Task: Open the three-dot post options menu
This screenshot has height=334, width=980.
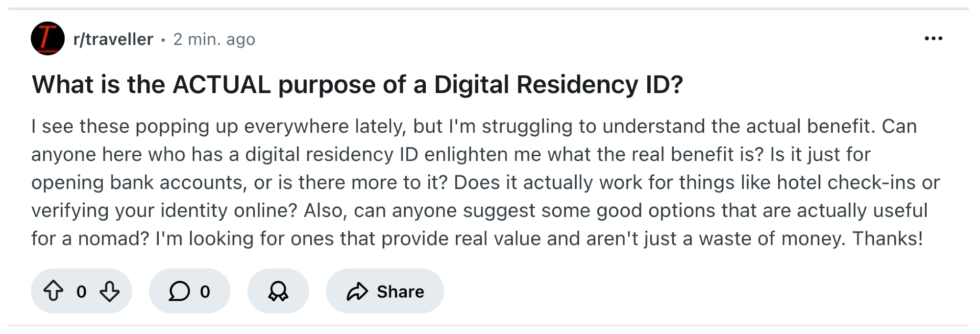Action: (x=933, y=38)
